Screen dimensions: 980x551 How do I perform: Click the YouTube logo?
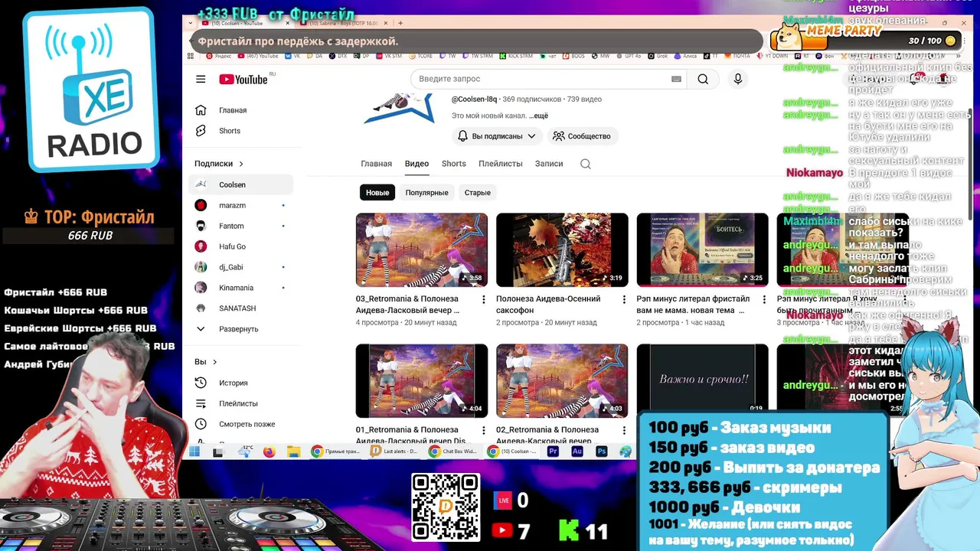click(x=243, y=80)
